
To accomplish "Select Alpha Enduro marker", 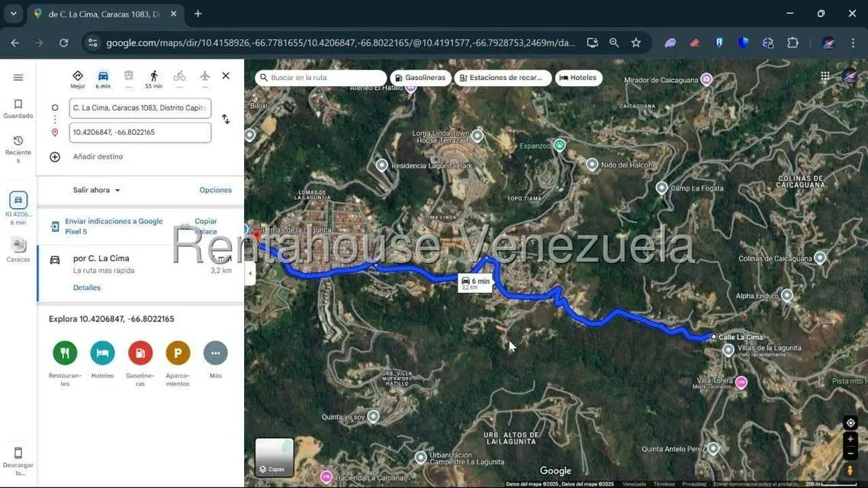I will (786, 295).
